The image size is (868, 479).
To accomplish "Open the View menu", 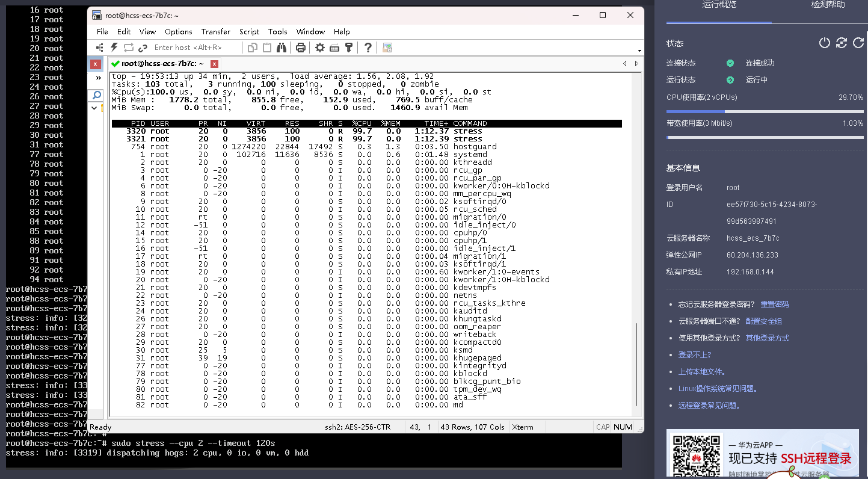I will tap(147, 32).
